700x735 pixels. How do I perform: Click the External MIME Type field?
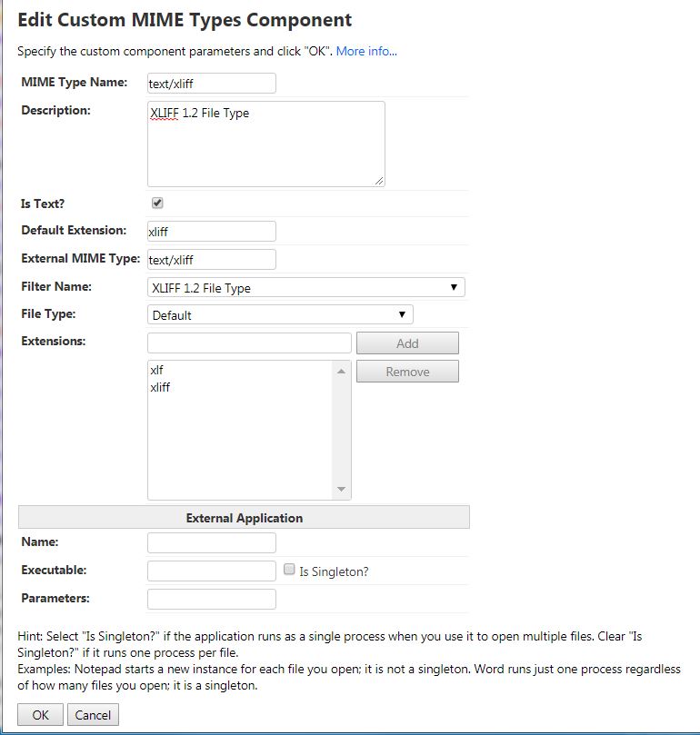[212, 259]
